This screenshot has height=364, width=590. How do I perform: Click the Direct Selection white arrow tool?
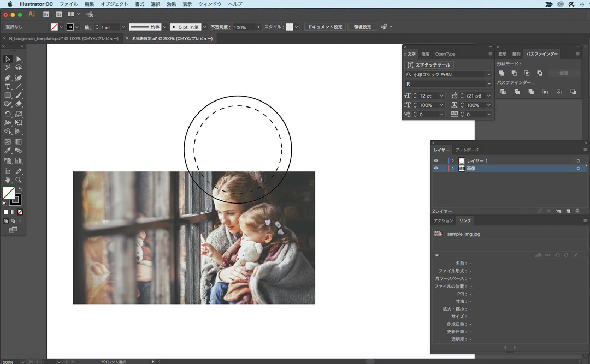[19, 59]
